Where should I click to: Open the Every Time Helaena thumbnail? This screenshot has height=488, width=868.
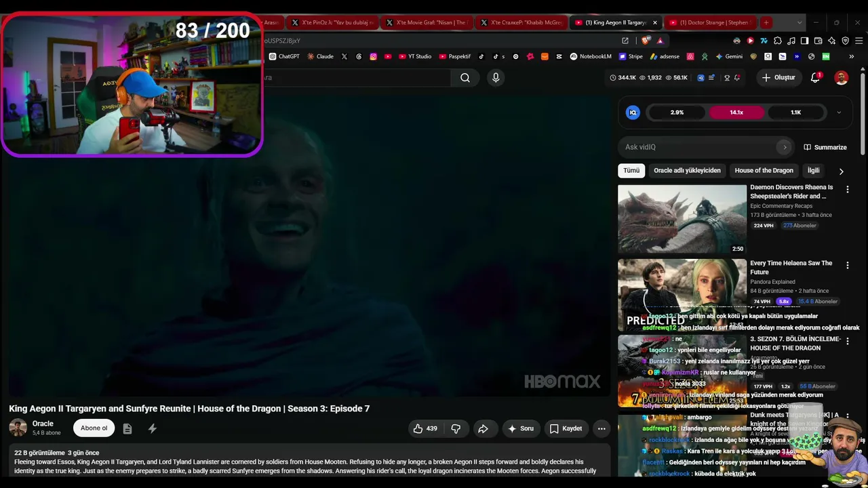tap(682, 294)
